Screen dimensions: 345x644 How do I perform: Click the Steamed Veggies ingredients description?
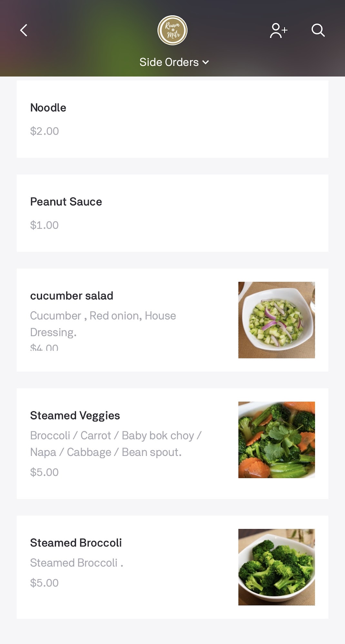[115, 444]
